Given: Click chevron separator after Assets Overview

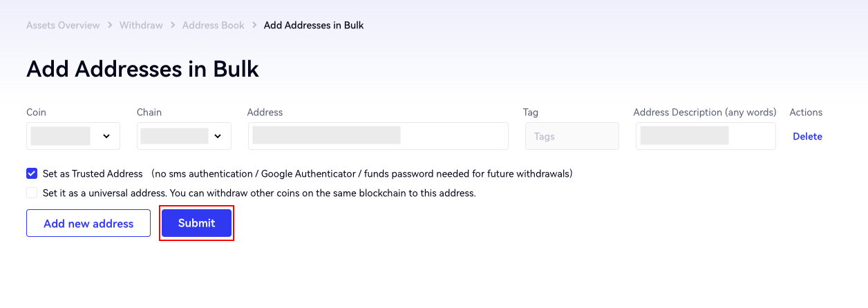Looking at the screenshot, I should [110, 26].
